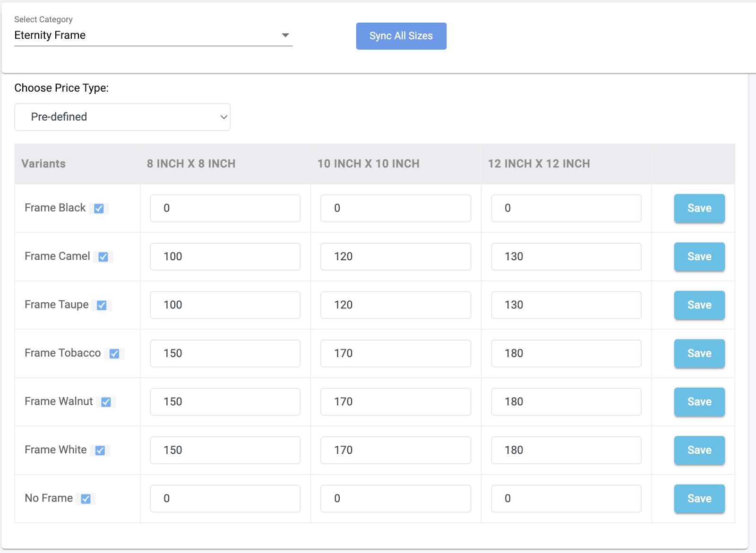Uncheck the Frame Taupe checkbox
This screenshot has width=756, height=553.
point(102,306)
